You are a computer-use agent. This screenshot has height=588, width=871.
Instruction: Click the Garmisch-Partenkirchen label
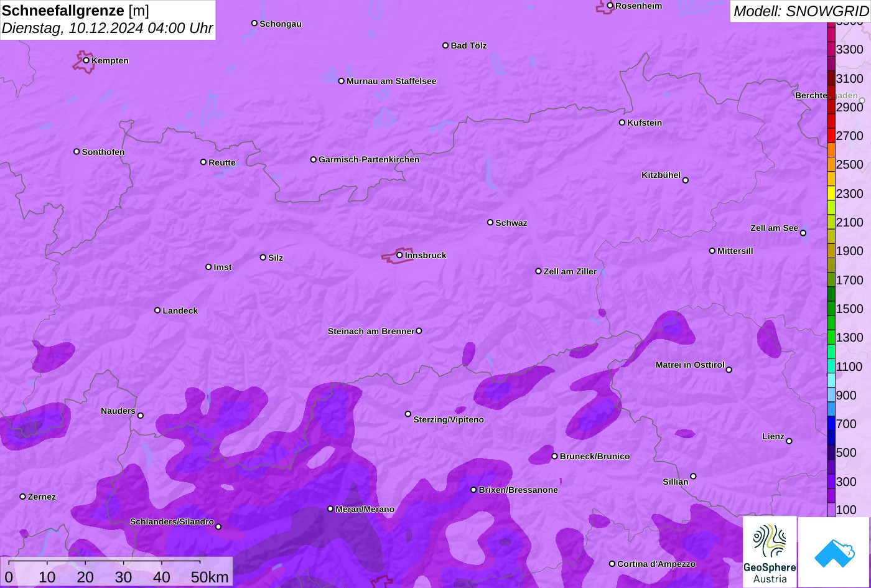point(369,160)
